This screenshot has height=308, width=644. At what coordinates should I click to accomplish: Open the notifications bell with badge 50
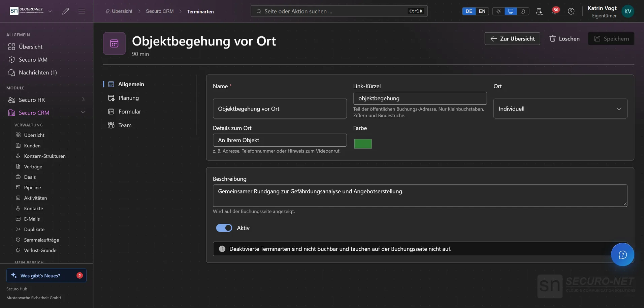(555, 11)
